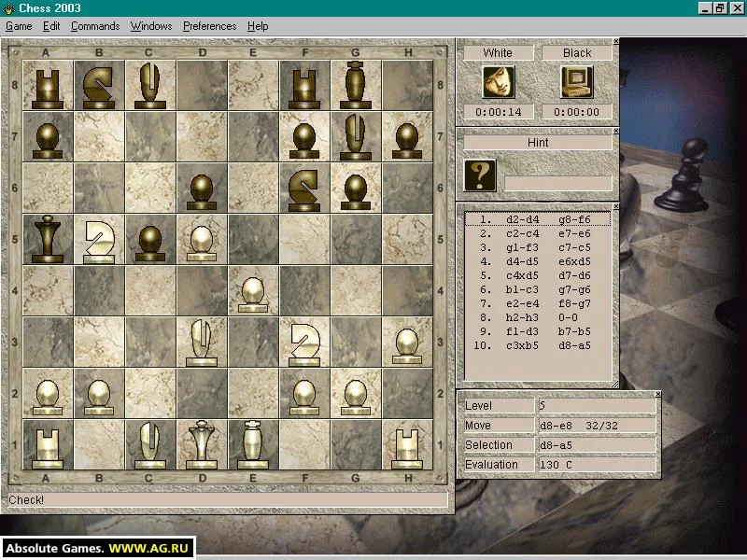Select the white queen on d1
The height and width of the screenshot is (560, 747).
202,445
